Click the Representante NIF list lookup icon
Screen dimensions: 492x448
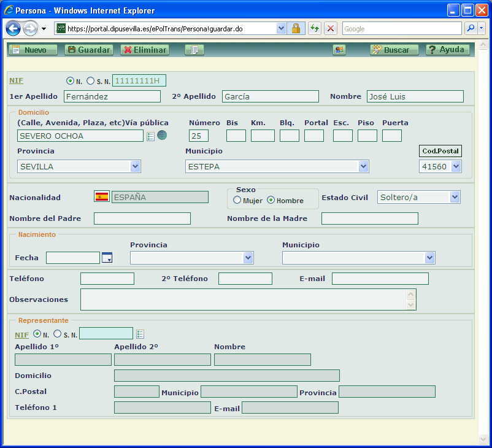(x=140, y=334)
